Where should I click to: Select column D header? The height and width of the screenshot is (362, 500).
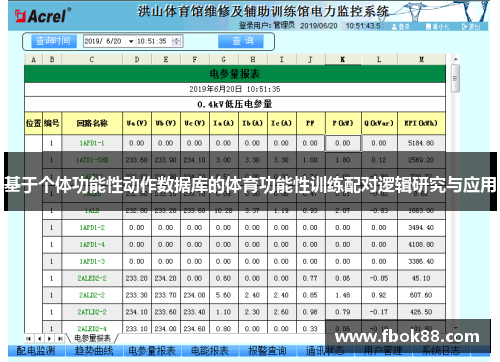(x=137, y=60)
